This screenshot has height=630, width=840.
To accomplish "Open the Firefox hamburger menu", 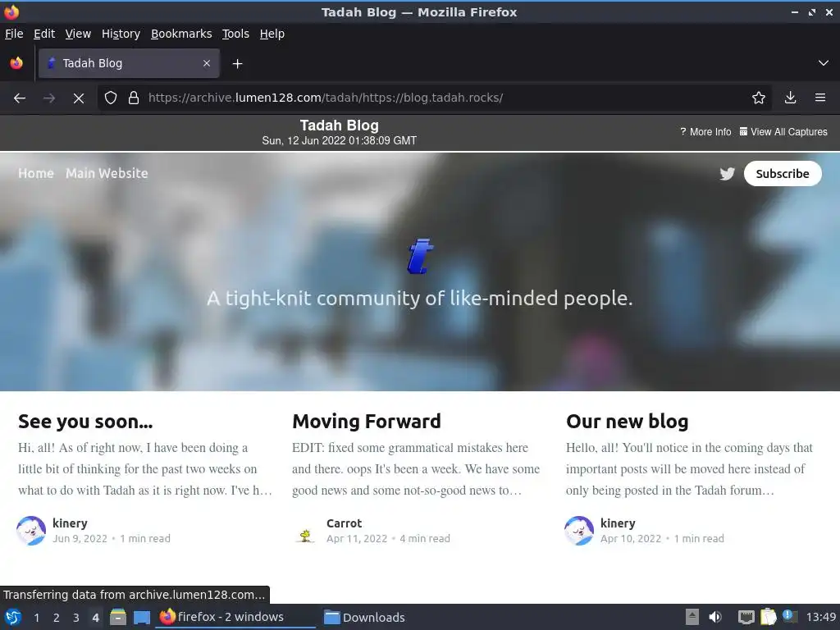I will click(x=820, y=98).
